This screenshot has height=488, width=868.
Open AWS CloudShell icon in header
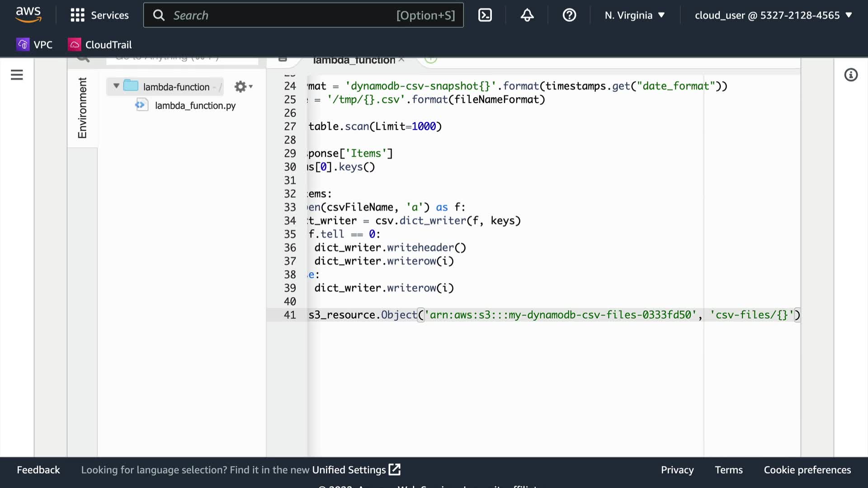pyautogui.click(x=485, y=15)
